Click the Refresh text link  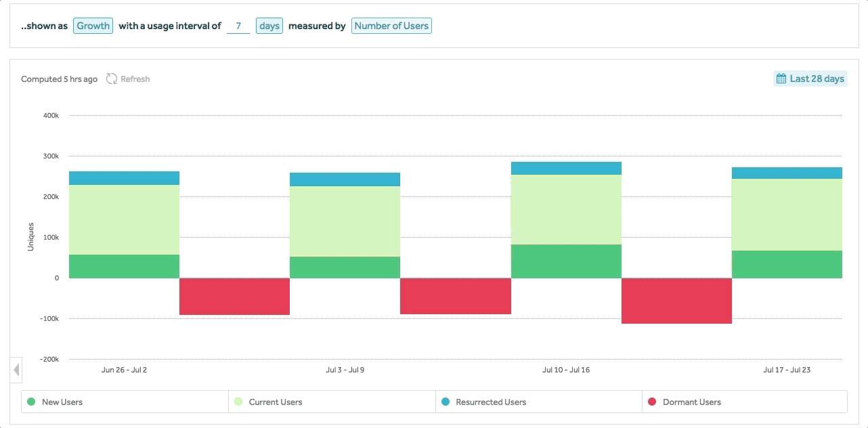[x=135, y=79]
